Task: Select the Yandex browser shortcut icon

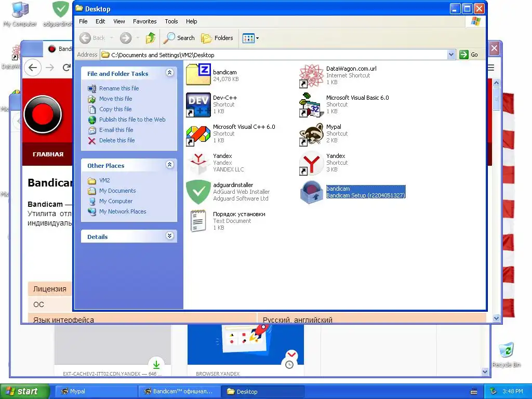Action: (x=312, y=163)
